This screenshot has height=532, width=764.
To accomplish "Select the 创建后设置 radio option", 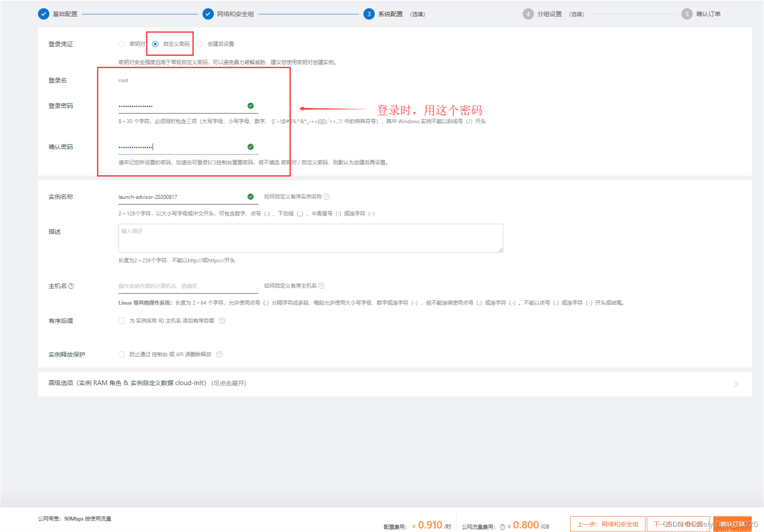I will click(x=200, y=44).
